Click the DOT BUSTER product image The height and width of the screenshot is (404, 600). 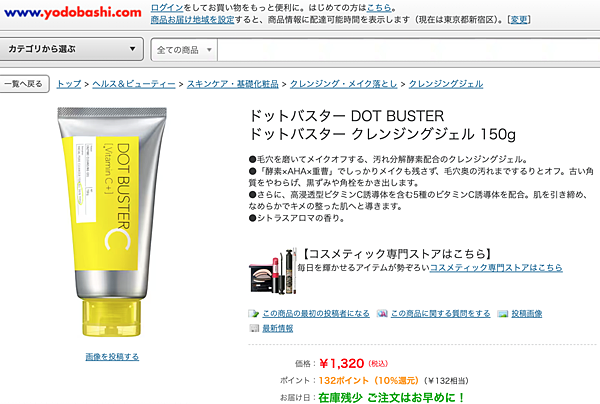(x=112, y=222)
